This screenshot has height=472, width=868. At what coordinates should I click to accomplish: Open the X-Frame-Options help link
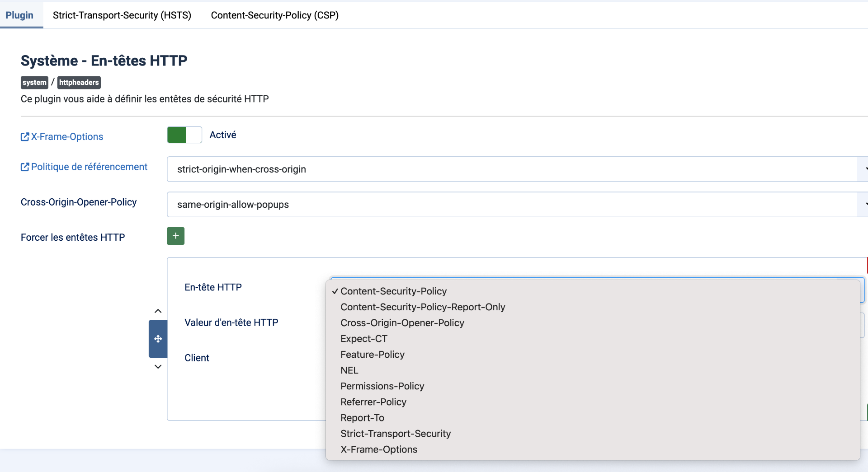tap(67, 137)
